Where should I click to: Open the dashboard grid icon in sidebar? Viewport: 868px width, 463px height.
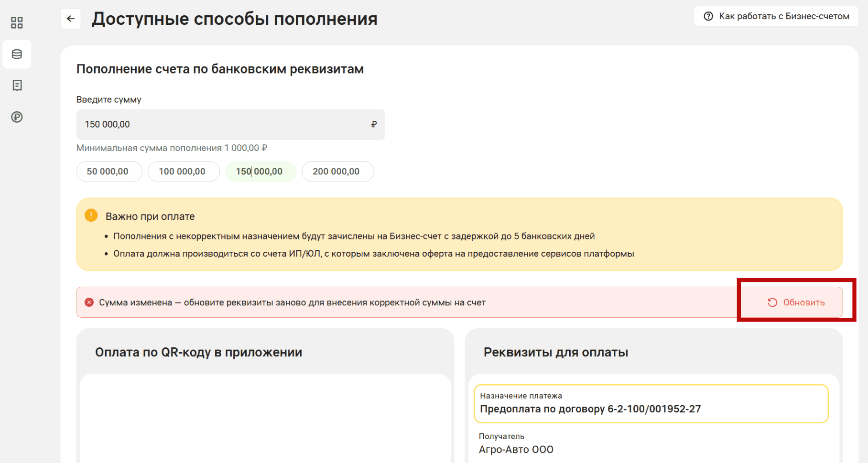tap(17, 22)
